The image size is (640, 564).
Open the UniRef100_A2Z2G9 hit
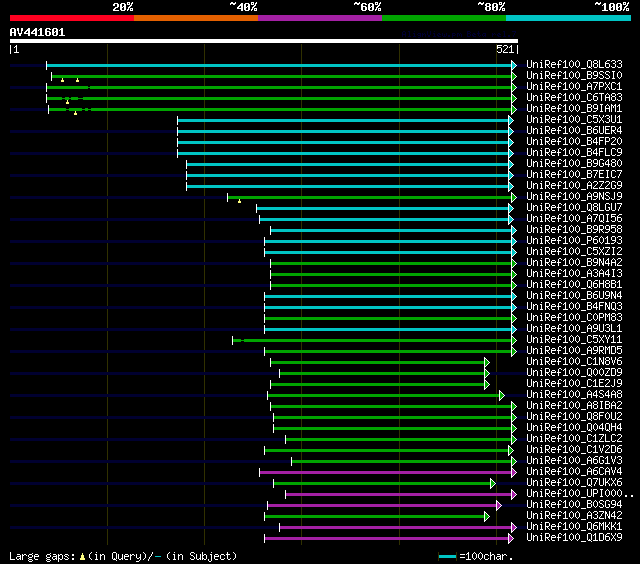pos(574,186)
